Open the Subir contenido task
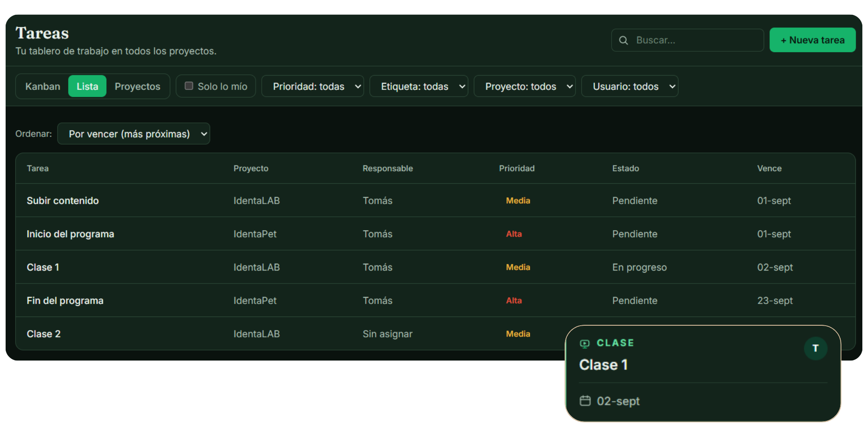 pos(435,201)
